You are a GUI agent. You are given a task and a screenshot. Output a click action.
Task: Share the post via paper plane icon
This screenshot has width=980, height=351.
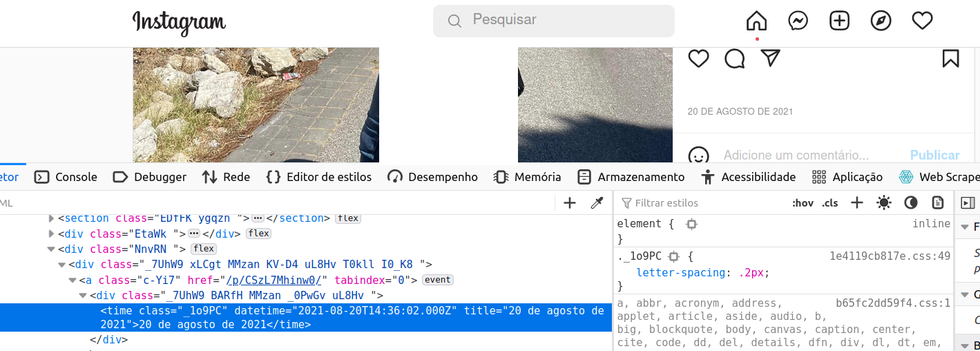click(771, 58)
